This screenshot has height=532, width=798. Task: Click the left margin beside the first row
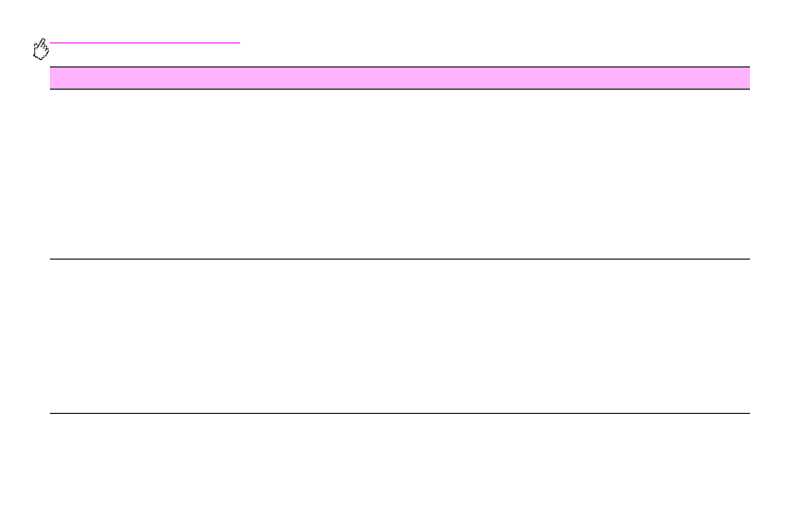point(24,174)
